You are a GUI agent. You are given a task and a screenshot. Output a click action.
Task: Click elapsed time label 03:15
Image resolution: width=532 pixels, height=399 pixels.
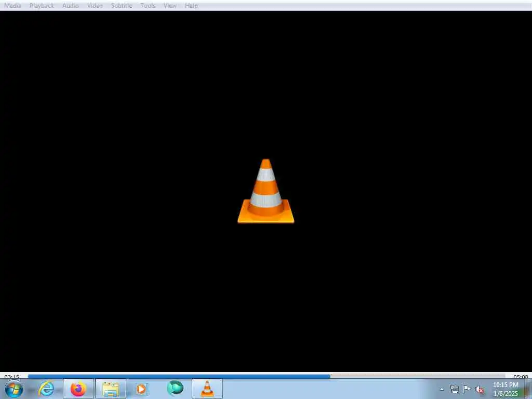(12, 377)
